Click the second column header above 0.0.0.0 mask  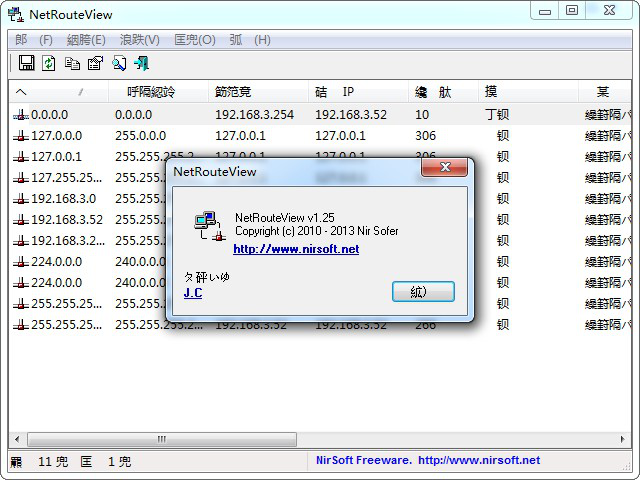[x=158, y=92]
